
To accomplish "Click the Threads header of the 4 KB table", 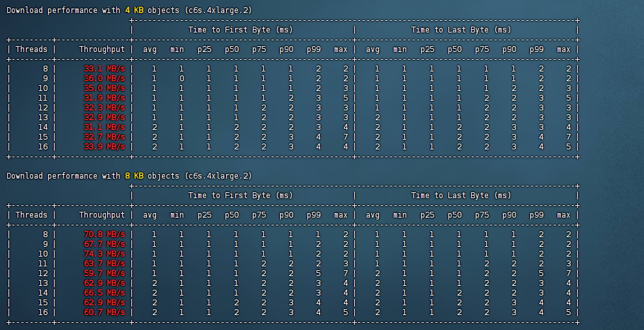I will pyautogui.click(x=32, y=49).
